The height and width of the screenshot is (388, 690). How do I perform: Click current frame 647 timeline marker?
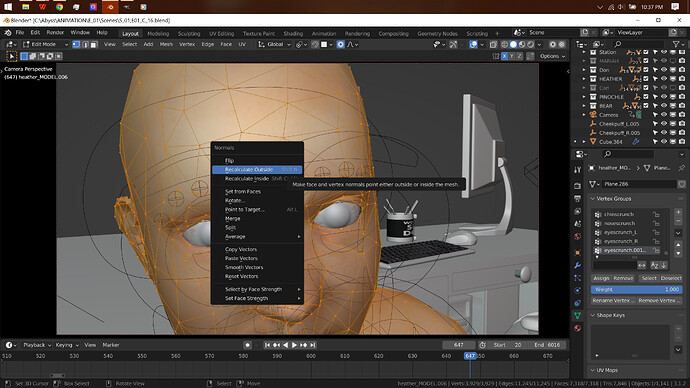click(x=470, y=355)
